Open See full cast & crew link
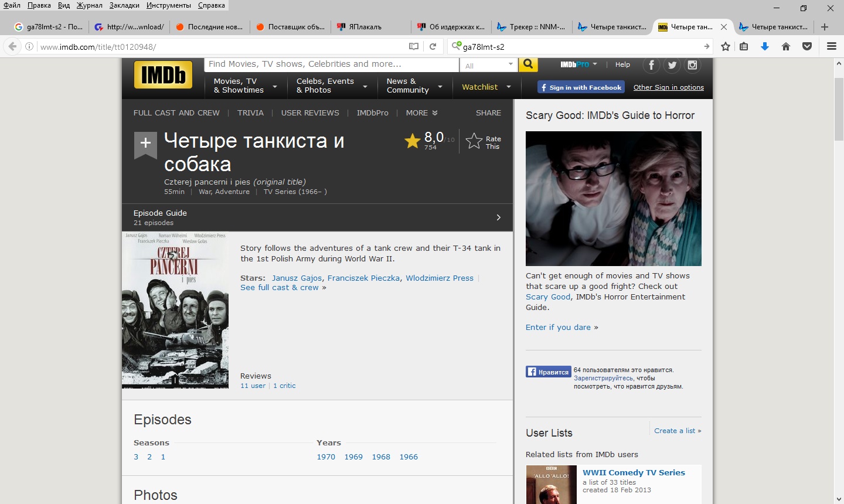The image size is (844, 504). (x=280, y=288)
